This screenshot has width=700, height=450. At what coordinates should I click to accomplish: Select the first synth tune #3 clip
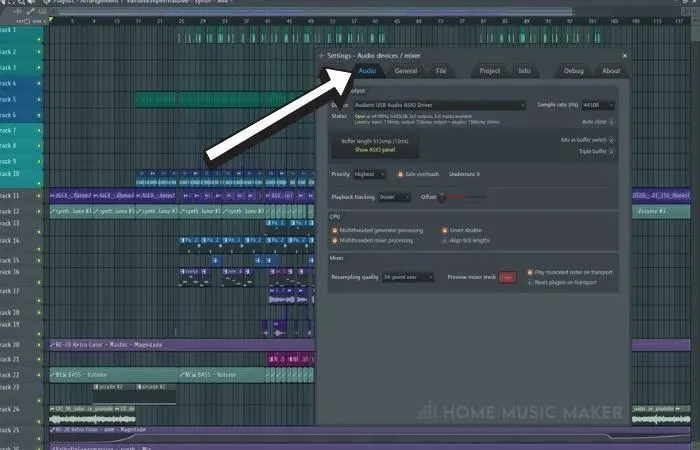click(71, 212)
